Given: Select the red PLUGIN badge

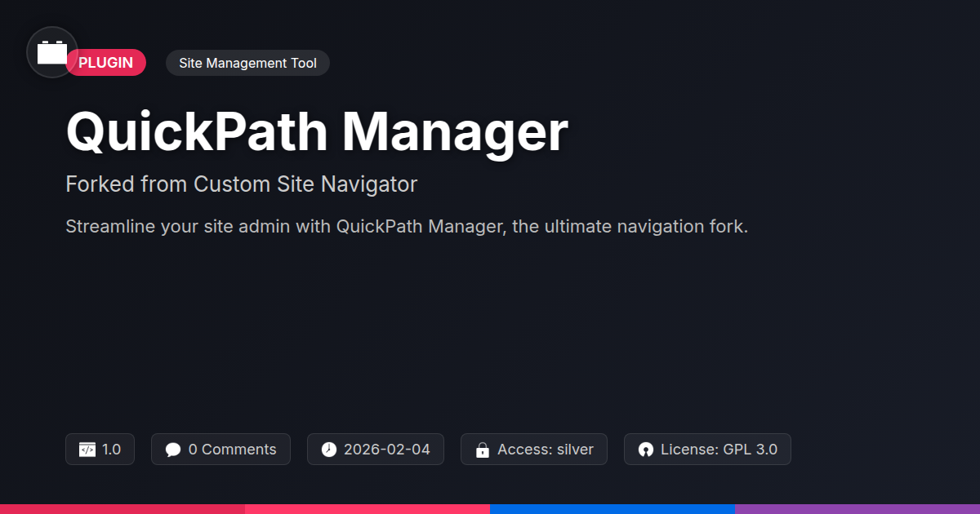Looking at the screenshot, I should (x=106, y=63).
